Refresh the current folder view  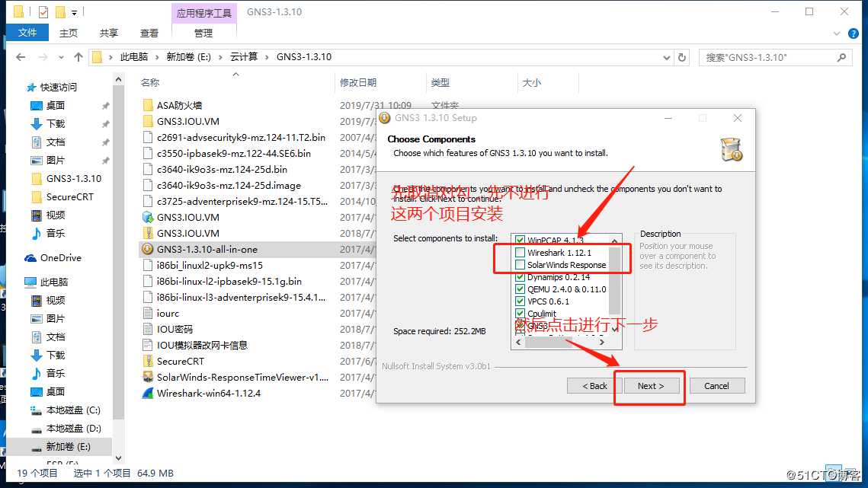tap(682, 57)
